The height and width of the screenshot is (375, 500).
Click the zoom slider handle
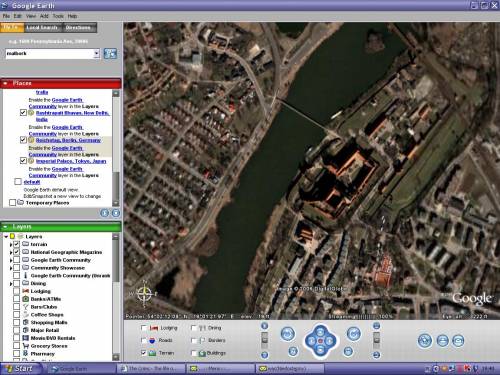264,340
